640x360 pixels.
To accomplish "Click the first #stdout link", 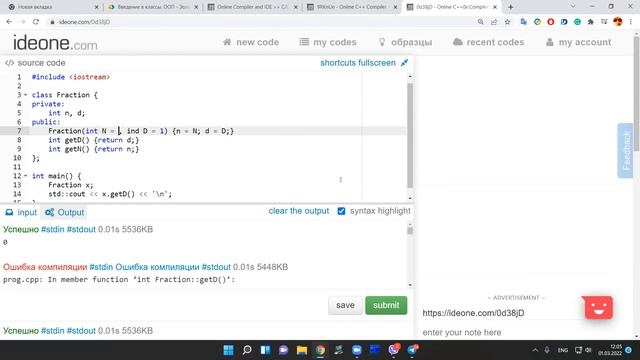I will coord(81,229).
